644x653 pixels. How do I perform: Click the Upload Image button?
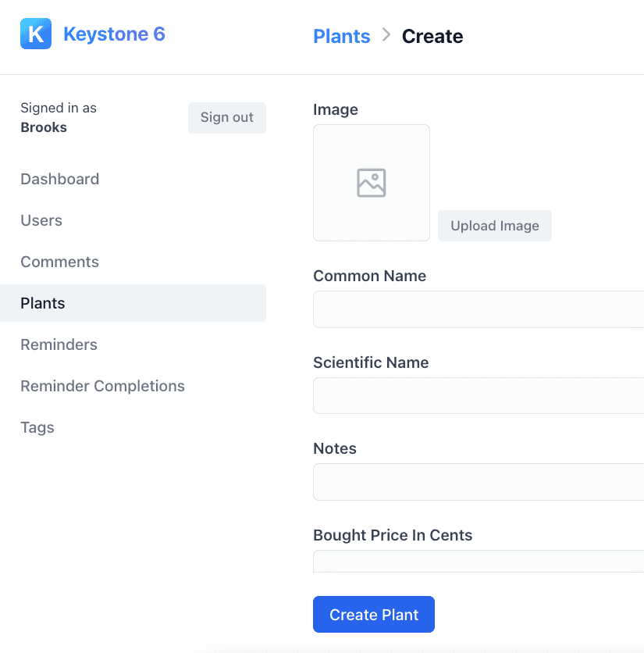tap(495, 226)
